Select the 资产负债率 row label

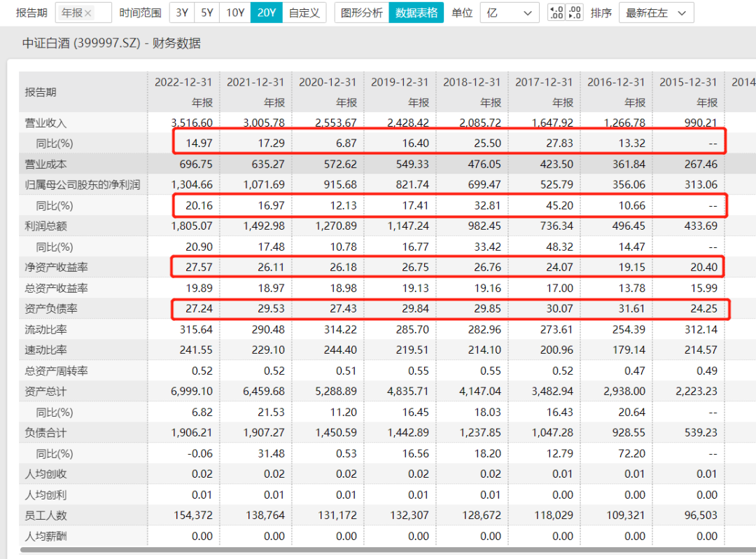(x=51, y=309)
